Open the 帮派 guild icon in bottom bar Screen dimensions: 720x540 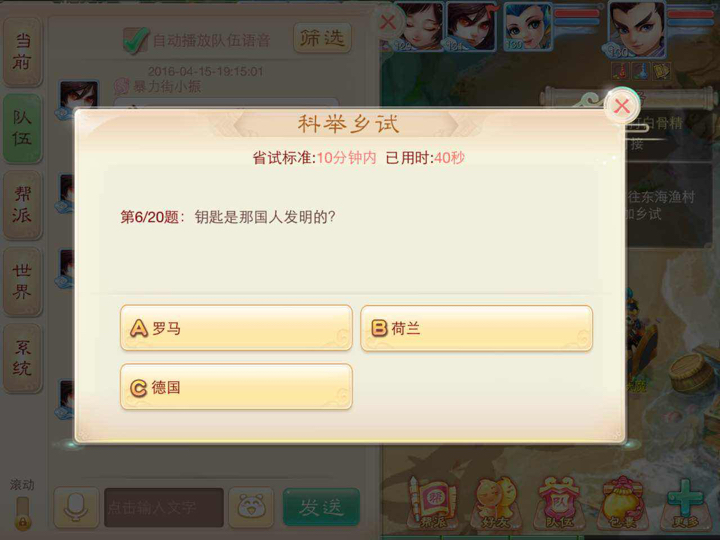[432, 504]
